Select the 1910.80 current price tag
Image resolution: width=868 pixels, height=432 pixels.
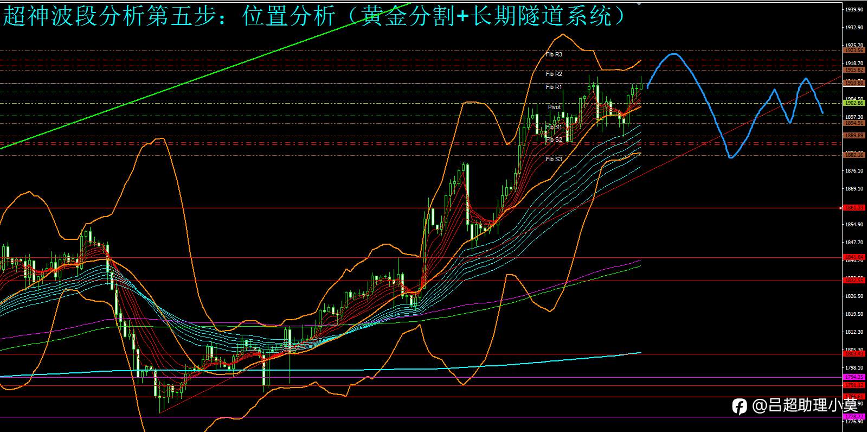[x=854, y=83]
